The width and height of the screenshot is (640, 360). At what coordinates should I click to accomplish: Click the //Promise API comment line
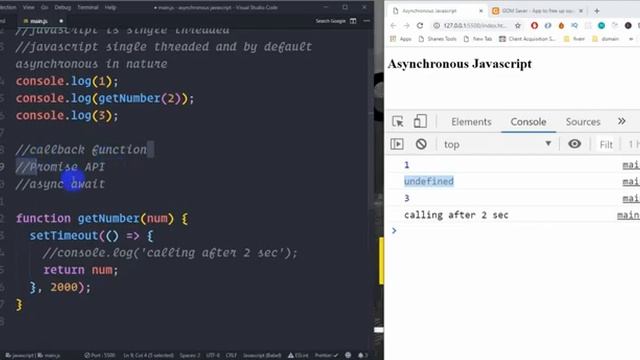[60, 167]
